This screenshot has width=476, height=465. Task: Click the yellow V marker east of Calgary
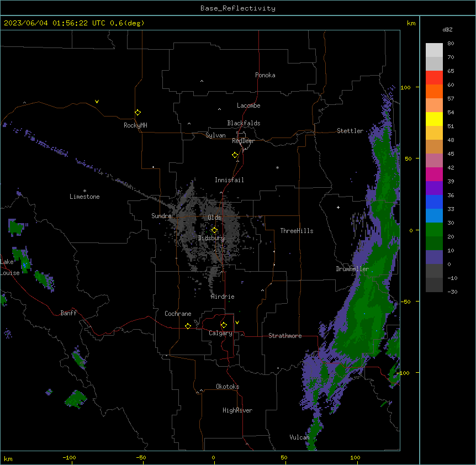coord(237,323)
